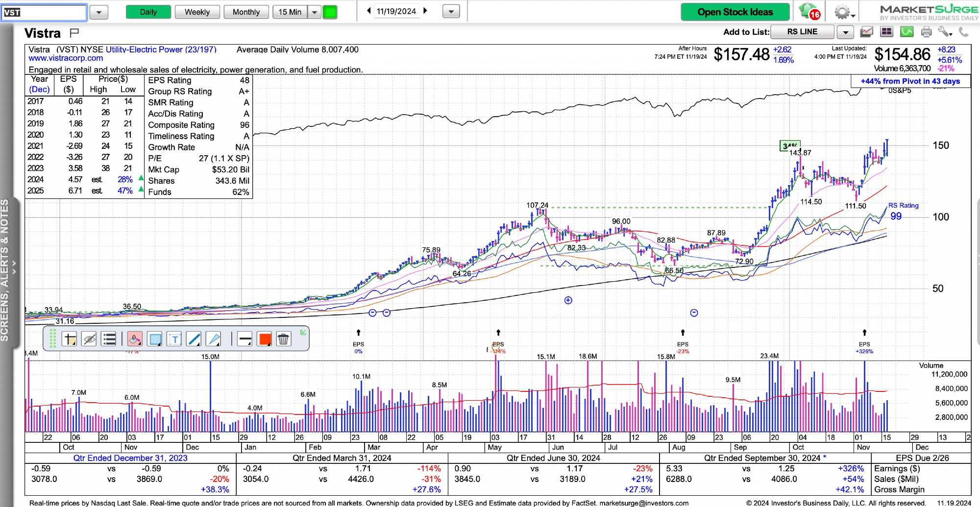Select the trend line drawing tool
The image size is (980, 507).
pos(194,339)
